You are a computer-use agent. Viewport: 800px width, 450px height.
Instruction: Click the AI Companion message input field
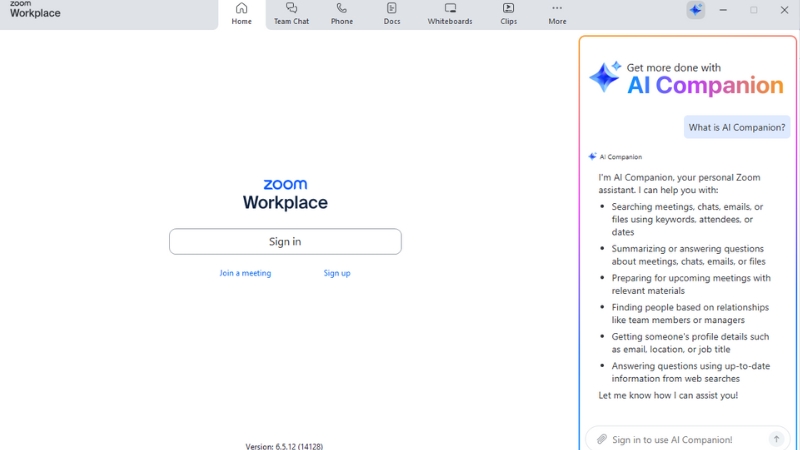pyautogui.click(x=687, y=439)
